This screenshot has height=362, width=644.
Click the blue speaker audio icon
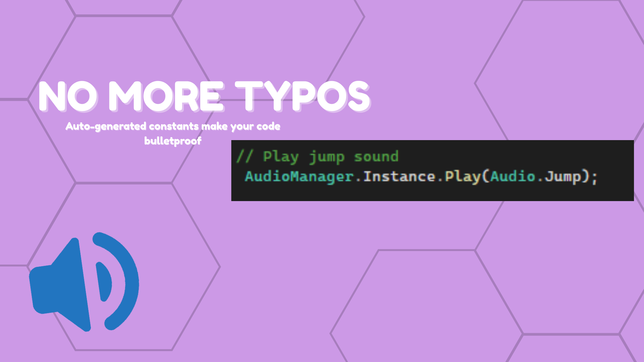pyautogui.click(x=84, y=282)
